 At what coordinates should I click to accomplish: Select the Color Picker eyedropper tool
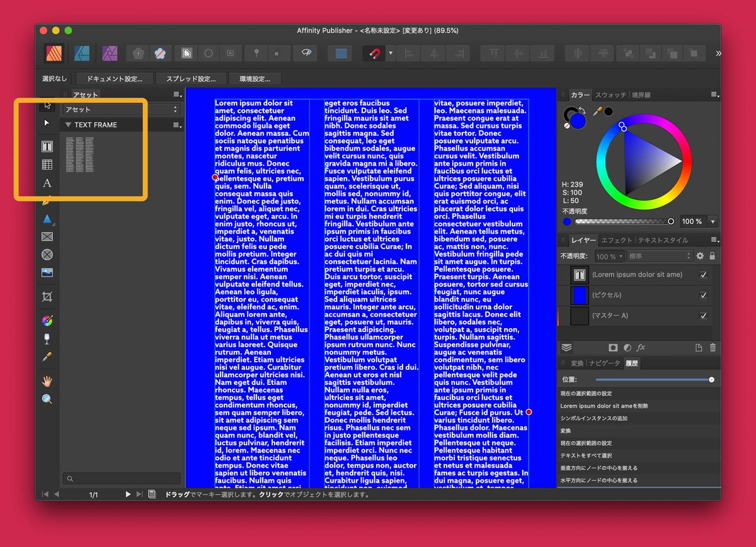click(x=47, y=357)
